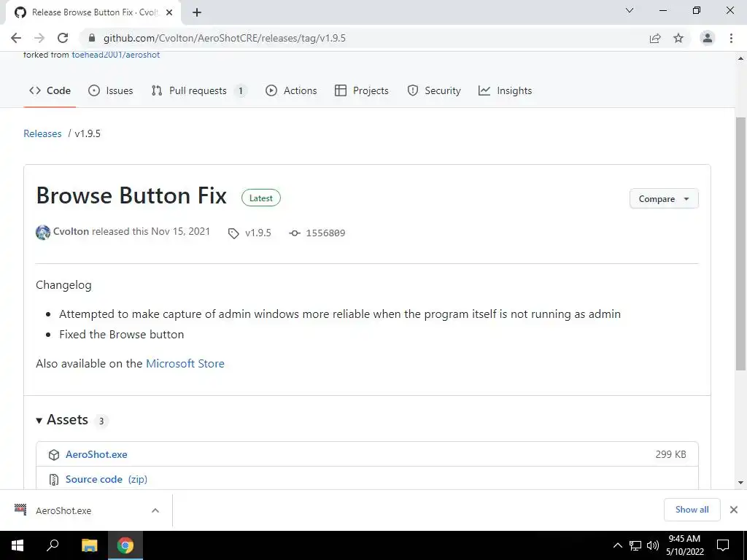Click the scrollbar up arrow
Screen dimensions: 747x560
[741, 58]
